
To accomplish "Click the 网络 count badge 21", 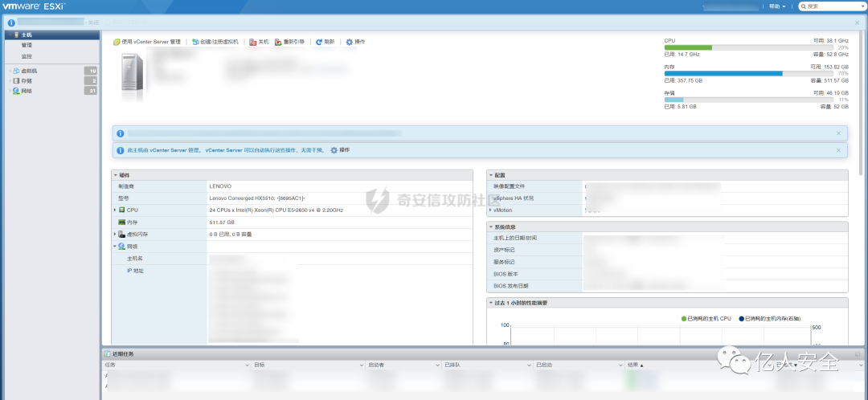I will point(91,91).
